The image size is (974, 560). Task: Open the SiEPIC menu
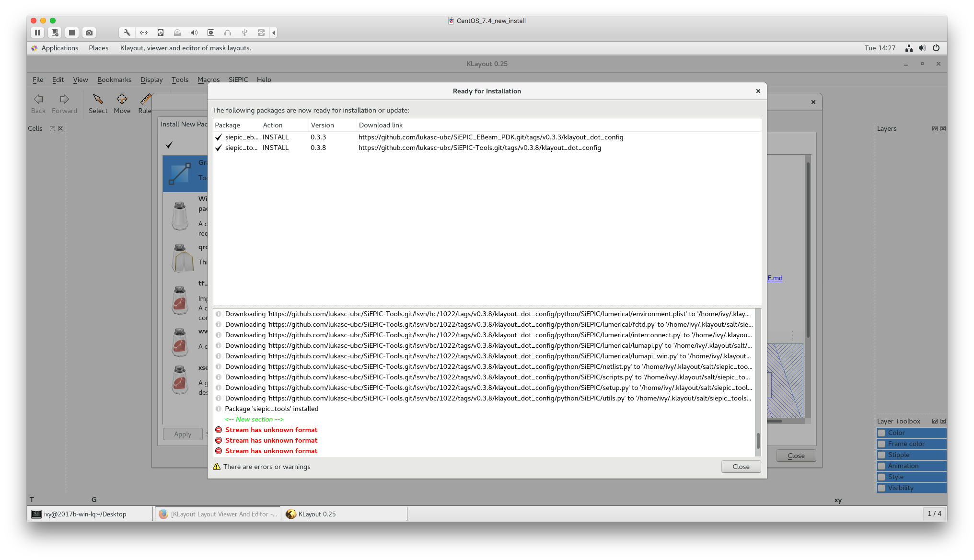tap(238, 80)
